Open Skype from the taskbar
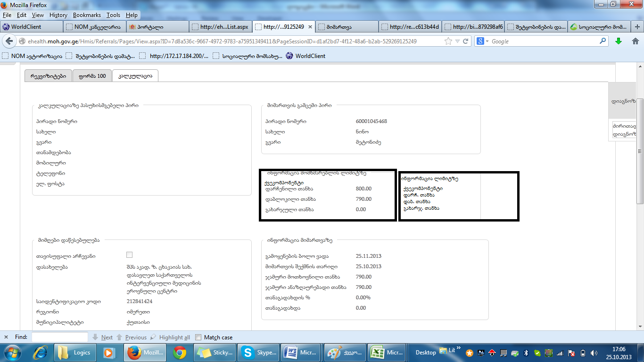The image size is (644, 362). pyautogui.click(x=258, y=353)
